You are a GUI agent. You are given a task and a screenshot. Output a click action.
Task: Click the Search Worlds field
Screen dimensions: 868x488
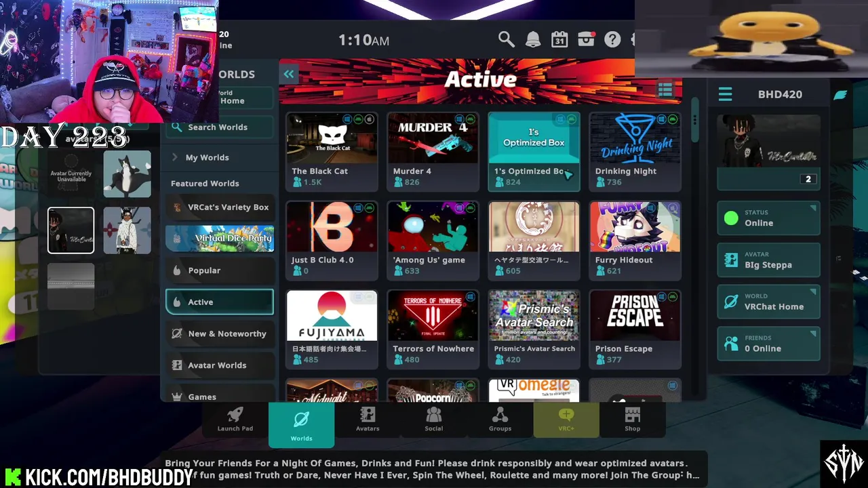coord(220,127)
